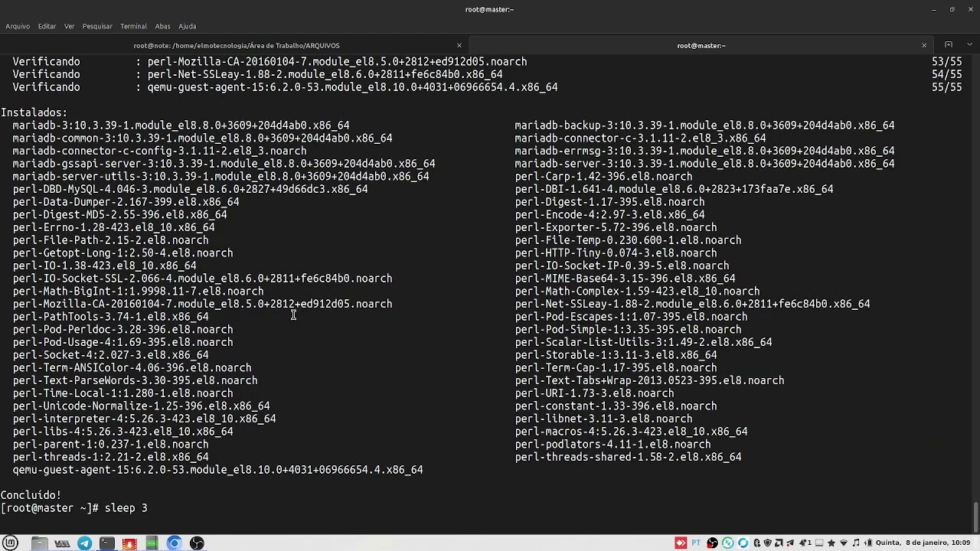This screenshot has height=551, width=980.
Task: Expand the tab list dropdown chevron
Action: (969, 45)
